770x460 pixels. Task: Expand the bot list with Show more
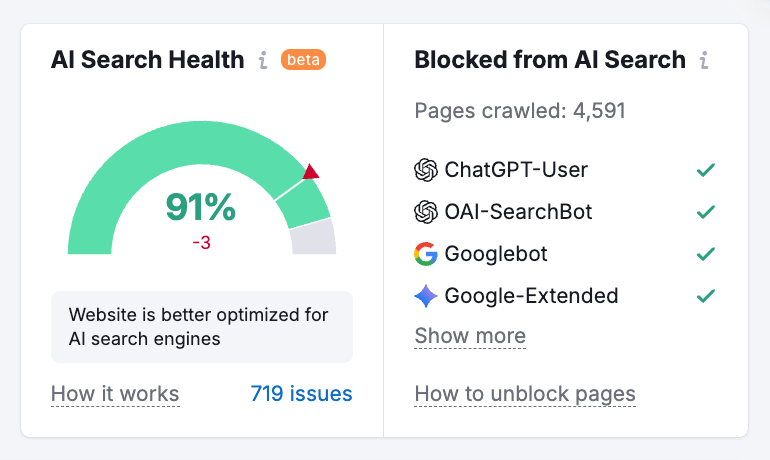pos(470,336)
